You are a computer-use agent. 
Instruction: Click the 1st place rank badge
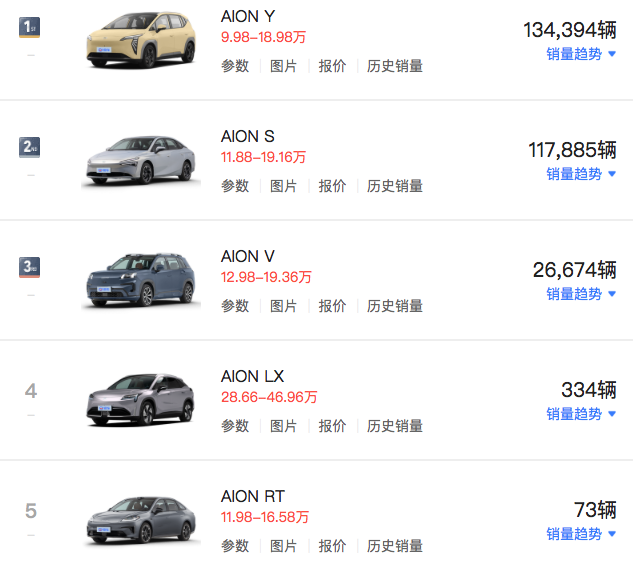click(29, 27)
